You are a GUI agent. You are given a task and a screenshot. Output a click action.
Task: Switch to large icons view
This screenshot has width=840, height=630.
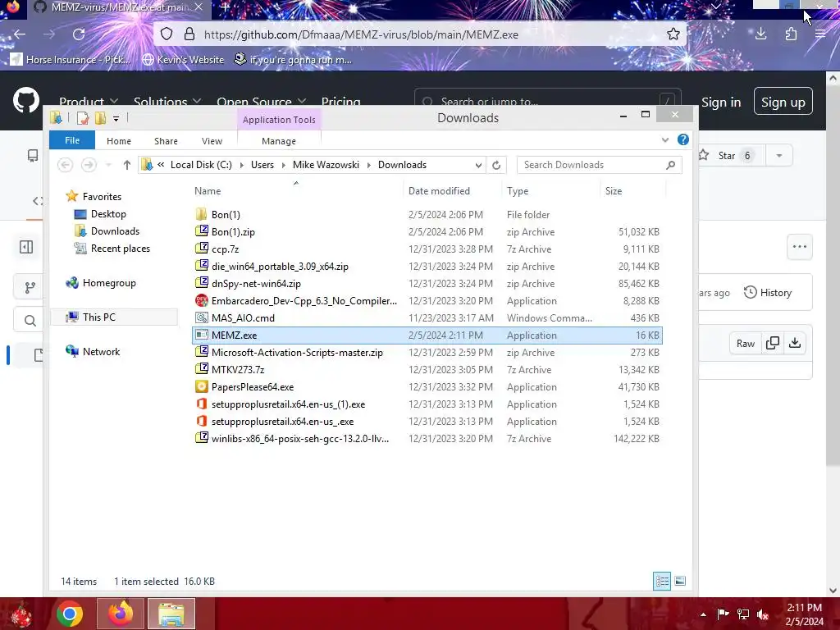[x=680, y=581]
